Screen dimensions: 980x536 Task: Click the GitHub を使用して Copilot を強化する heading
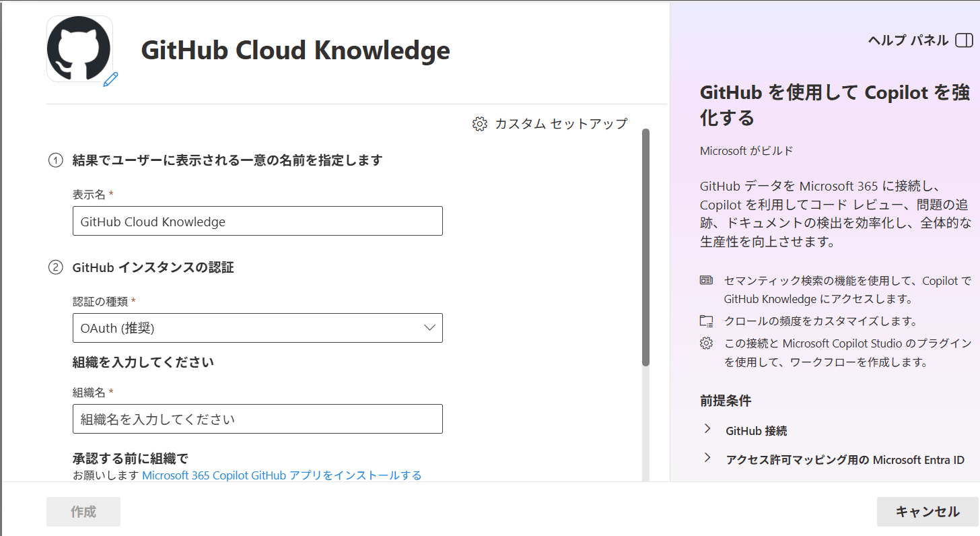835,106
